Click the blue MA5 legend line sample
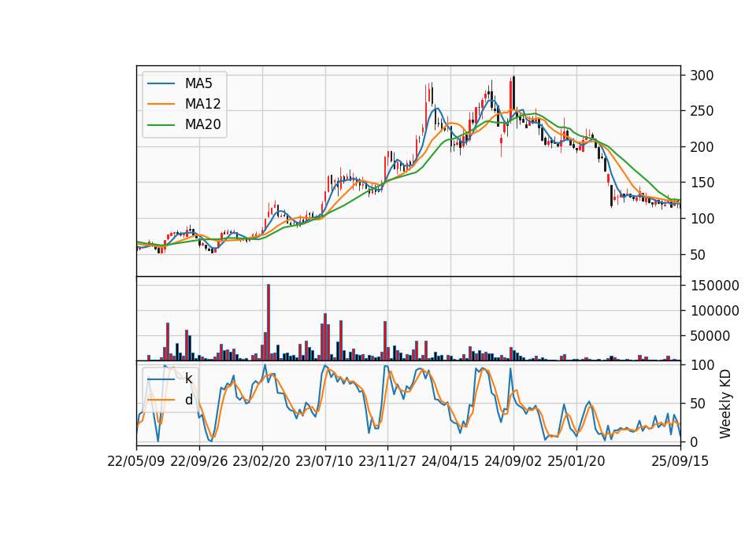This screenshot has height=543, width=756. 161,83
